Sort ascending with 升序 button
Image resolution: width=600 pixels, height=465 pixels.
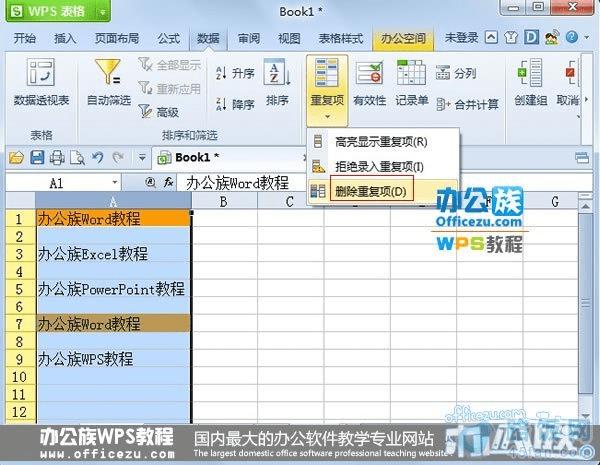click(235, 73)
